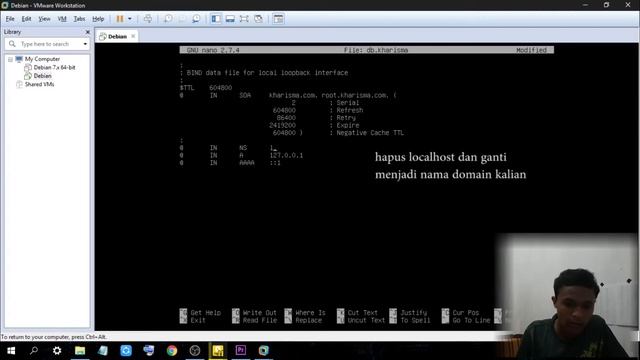This screenshot has width=640, height=360.
Task: Select the Debian VM in library
Action: (x=42, y=76)
